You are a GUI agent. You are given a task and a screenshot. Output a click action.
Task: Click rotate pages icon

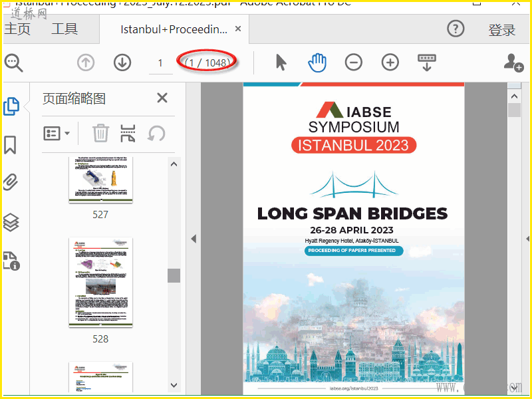click(x=156, y=134)
